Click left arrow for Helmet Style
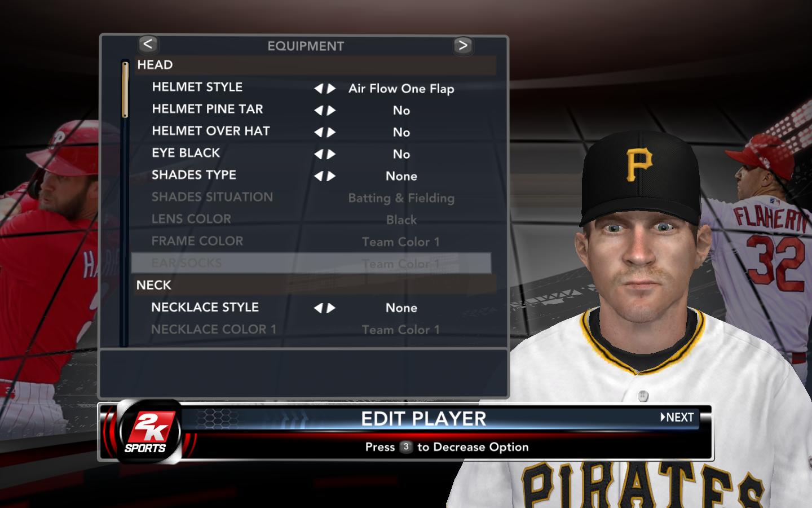 (319, 89)
